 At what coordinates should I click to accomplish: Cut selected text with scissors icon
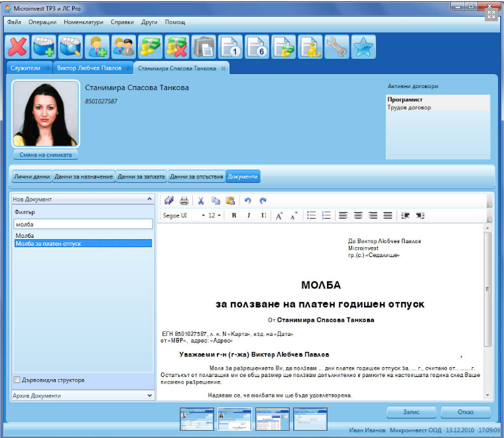pyautogui.click(x=201, y=201)
